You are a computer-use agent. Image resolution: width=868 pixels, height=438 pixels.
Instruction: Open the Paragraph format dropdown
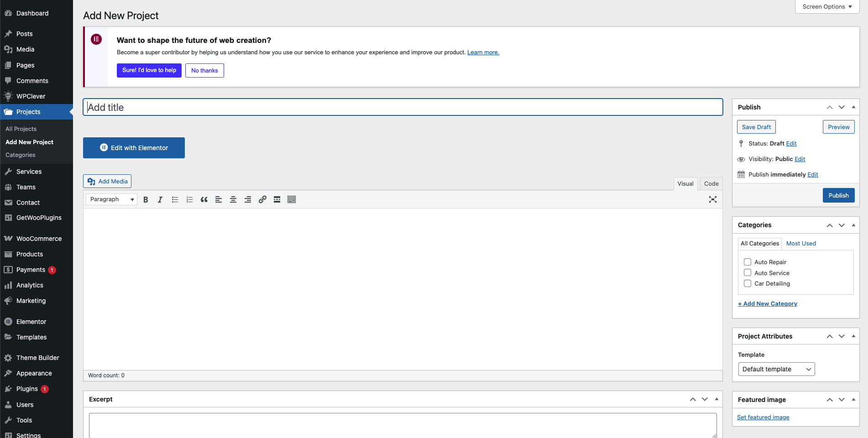click(111, 199)
